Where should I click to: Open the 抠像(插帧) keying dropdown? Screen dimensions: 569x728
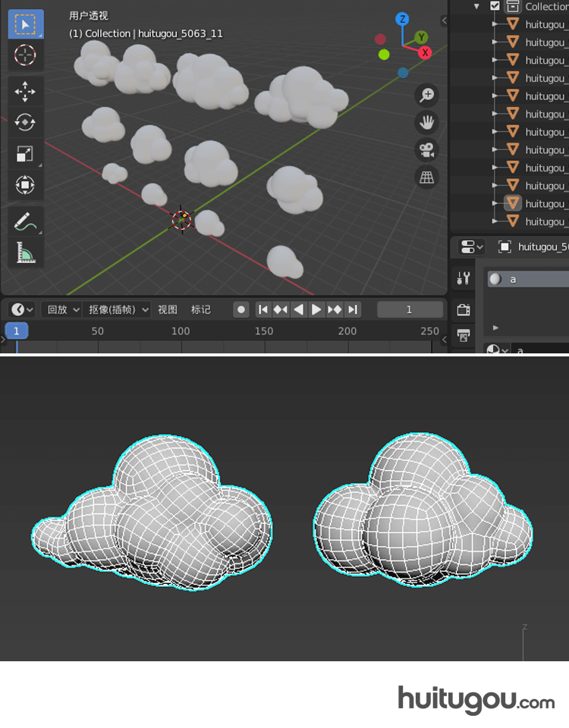118,309
